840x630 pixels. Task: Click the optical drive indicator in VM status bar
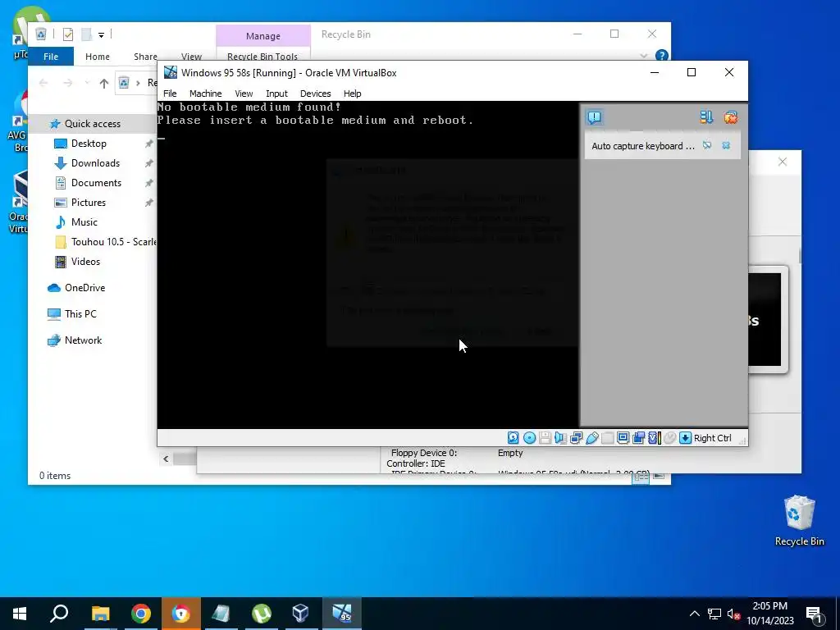point(529,438)
